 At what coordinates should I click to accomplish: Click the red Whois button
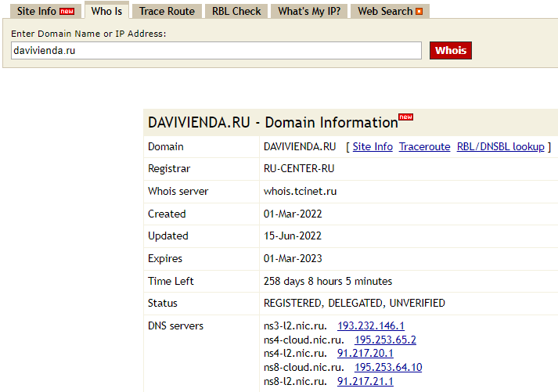click(x=451, y=51)
